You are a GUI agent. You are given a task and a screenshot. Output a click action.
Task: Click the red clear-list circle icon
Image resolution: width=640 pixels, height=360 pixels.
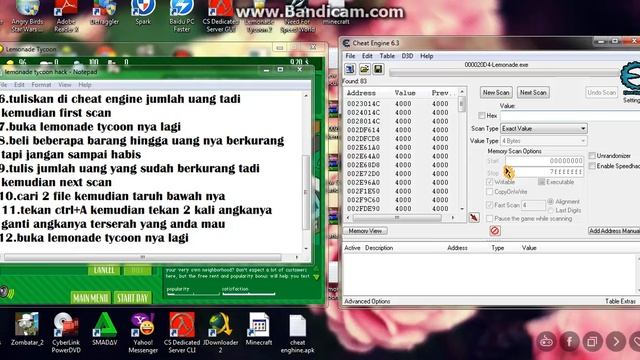[494, 231]
